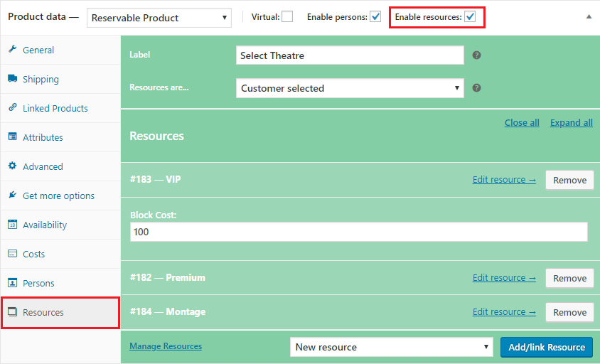Click the help icon next to Resources are dropdown
This screenshot has height=364, width=600.
[477, 88]
